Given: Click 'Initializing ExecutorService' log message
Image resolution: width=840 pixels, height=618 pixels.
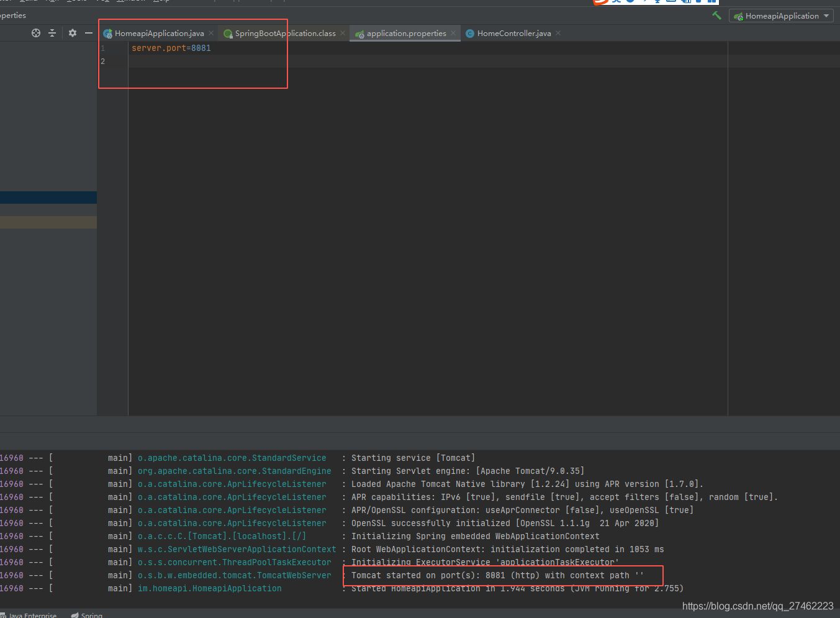Looking at the screenshot, I should [x=485, y=563].
